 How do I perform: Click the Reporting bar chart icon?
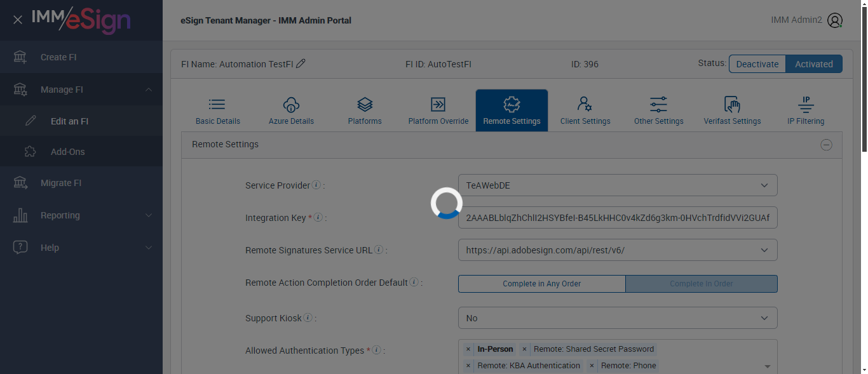pyautogui.click(x=20, y=215)
